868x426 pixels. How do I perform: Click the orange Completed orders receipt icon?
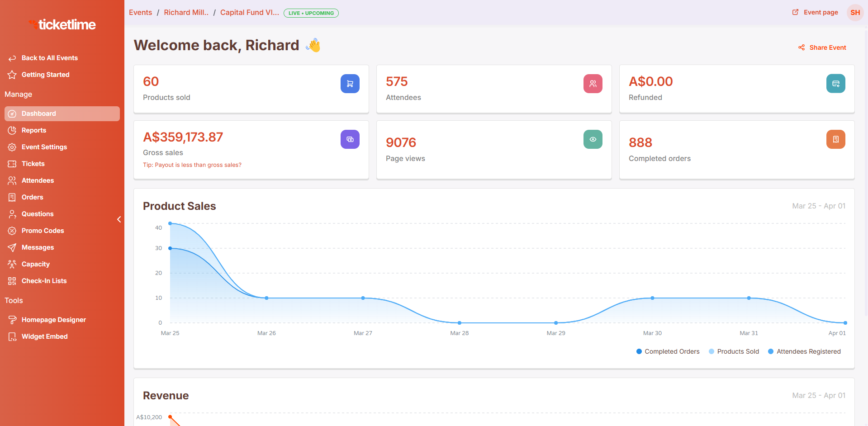(x=835, y=139)
